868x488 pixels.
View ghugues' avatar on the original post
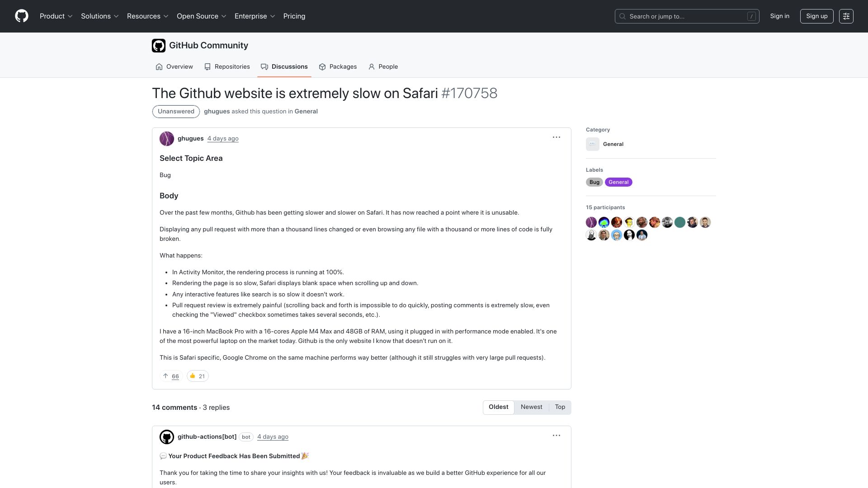[167, 139]
